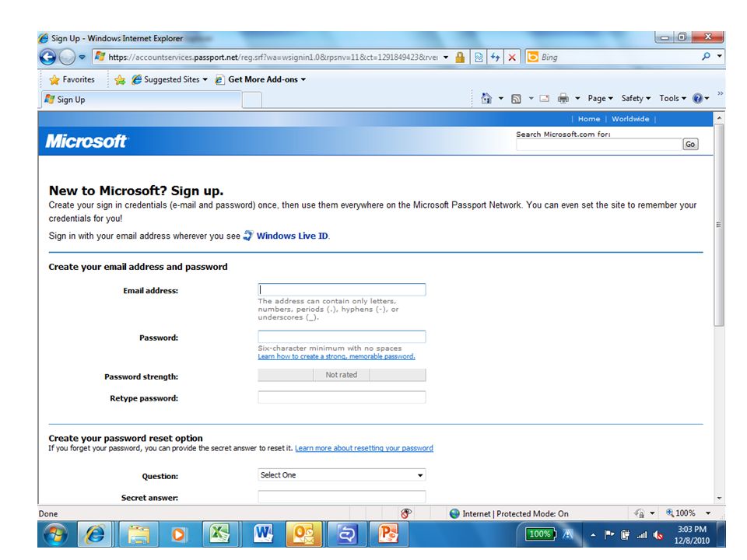This screenshot has height=560, width=747.
Task: Click the browser Forward arrow button
Action: click(x=67, y=57)
